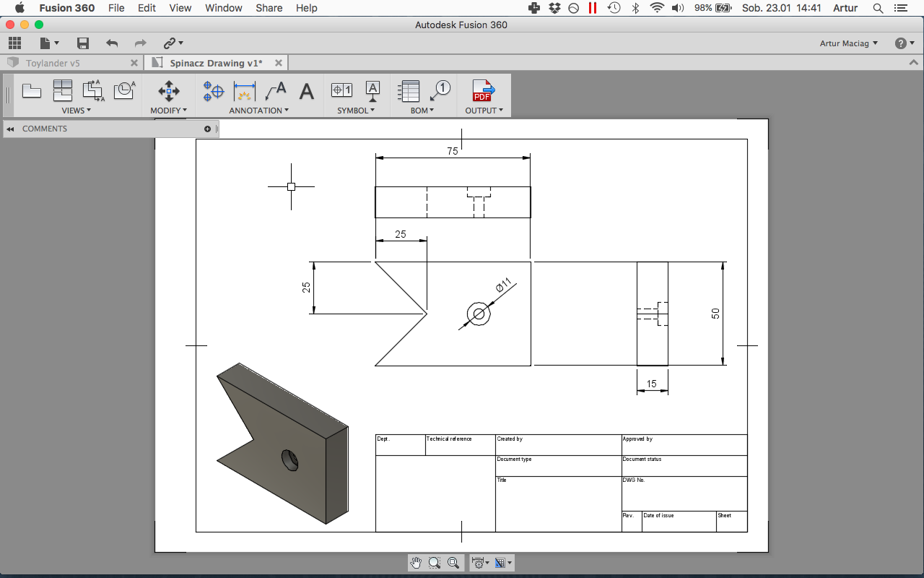Add a comment with the plus button
The image size is (924, 578).
(x=208, y=129)
